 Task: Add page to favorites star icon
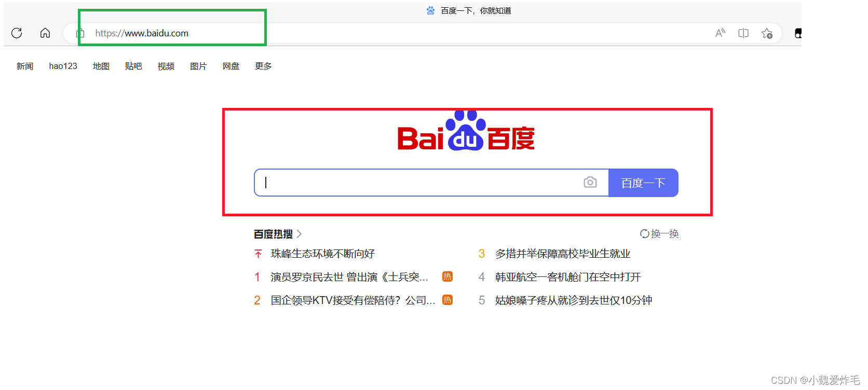click(x=767, y=33)
